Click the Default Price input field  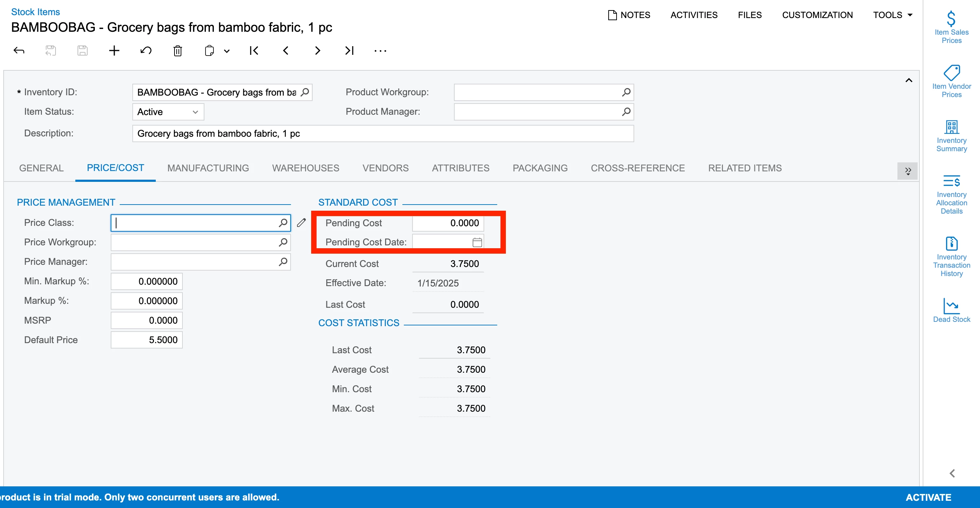pyautogui.click(x=146, y=340)
